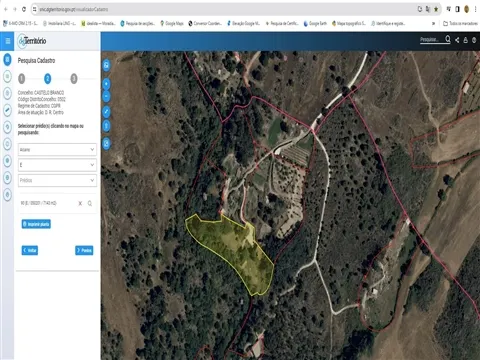480x360 pixels.
Task: Go to step 1 of Pesquisa Cadastro
Action: [22, 79]
